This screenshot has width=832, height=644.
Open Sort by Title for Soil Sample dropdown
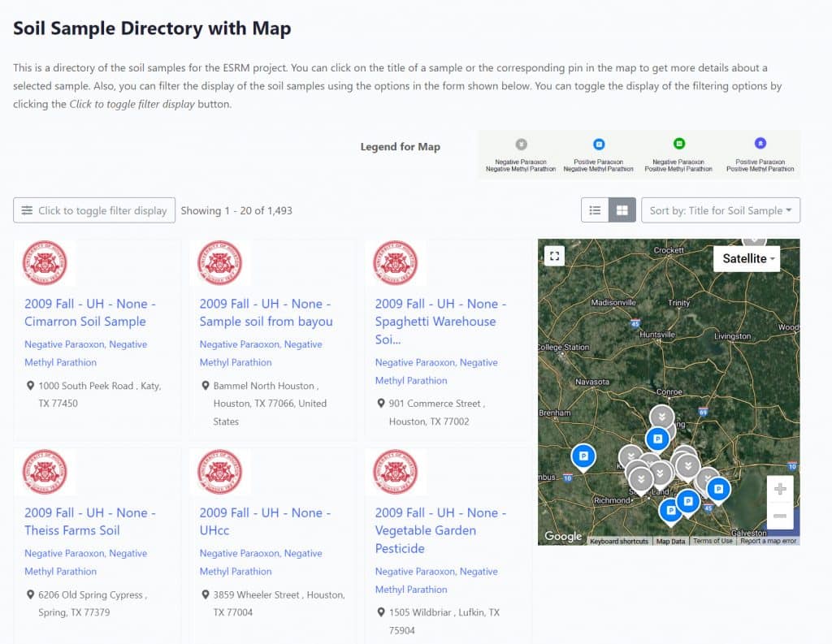point(721,210)
